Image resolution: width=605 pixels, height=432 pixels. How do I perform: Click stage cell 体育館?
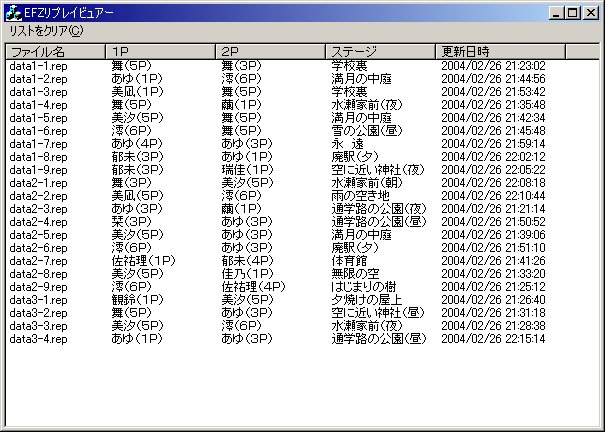coord(349,261)
